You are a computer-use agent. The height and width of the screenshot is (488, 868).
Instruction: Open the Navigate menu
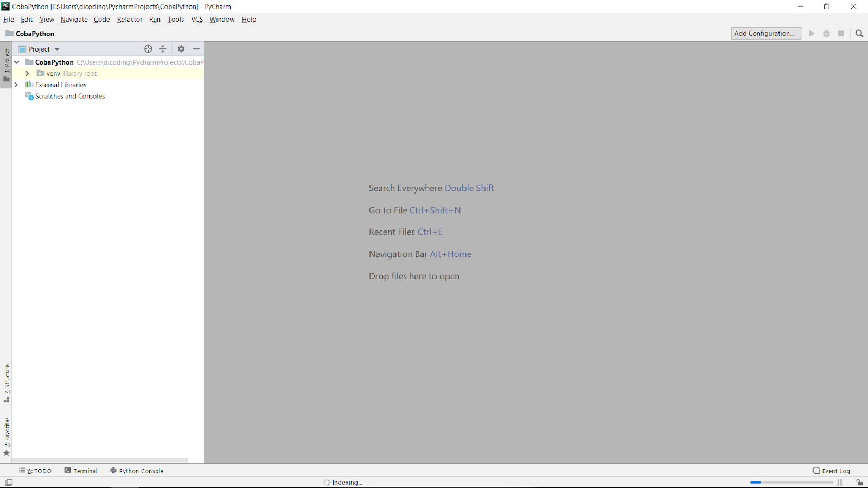[74, 20]
